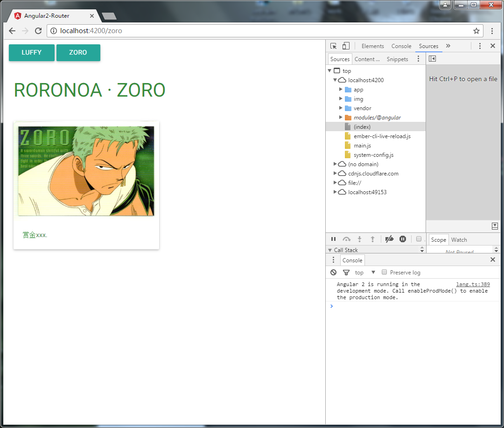Image resolution: width=504 pixels, height=428 pixels.
Task: Click the console input prompt
Action: 413,306
